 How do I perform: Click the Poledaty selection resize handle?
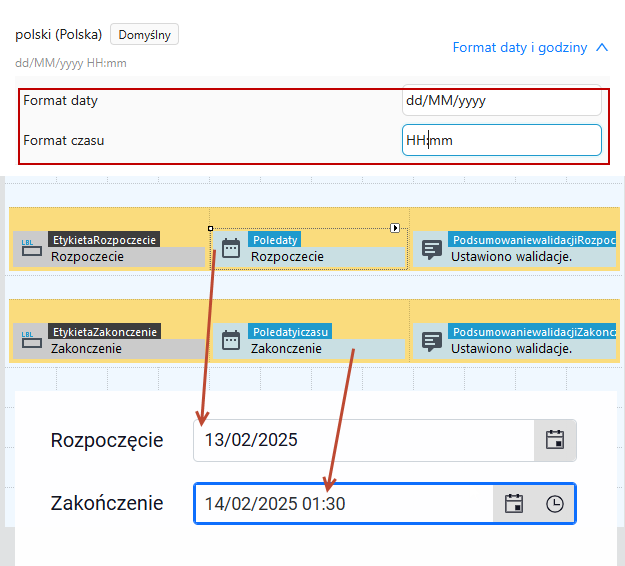click(210, 228)
